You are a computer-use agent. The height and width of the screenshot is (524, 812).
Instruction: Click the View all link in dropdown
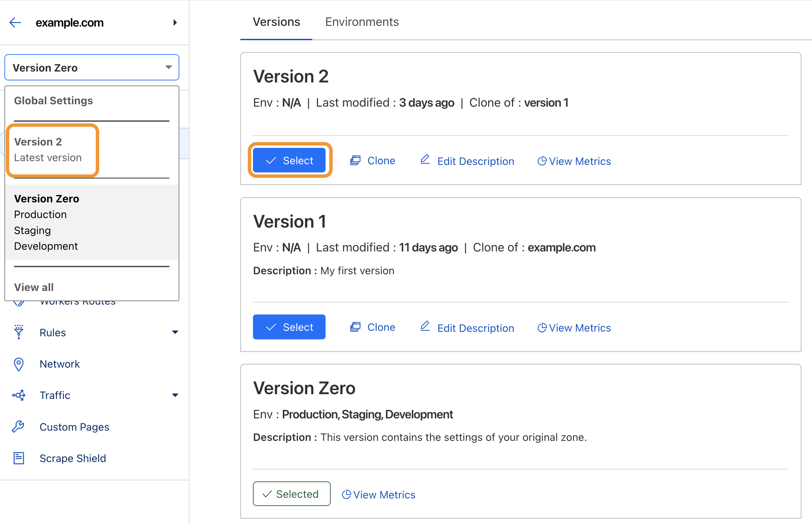(34, 287)
